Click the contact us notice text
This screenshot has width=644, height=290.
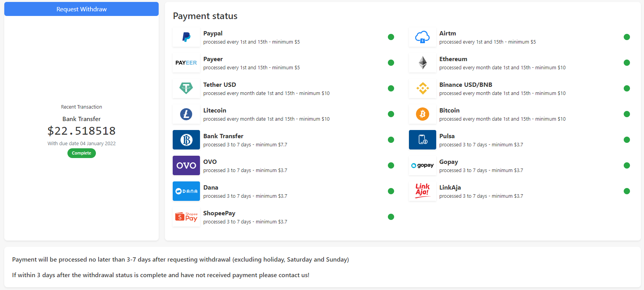point(161,275)
